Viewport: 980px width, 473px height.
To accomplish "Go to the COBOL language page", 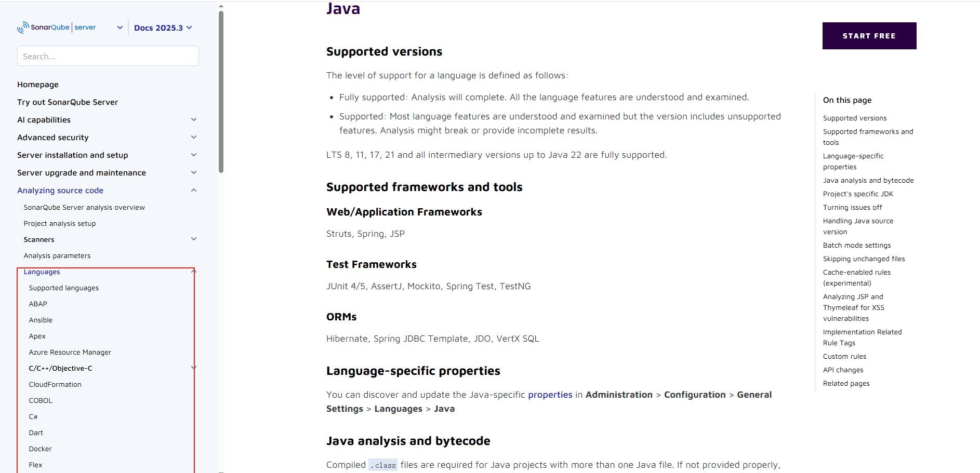I will [41, 401].
